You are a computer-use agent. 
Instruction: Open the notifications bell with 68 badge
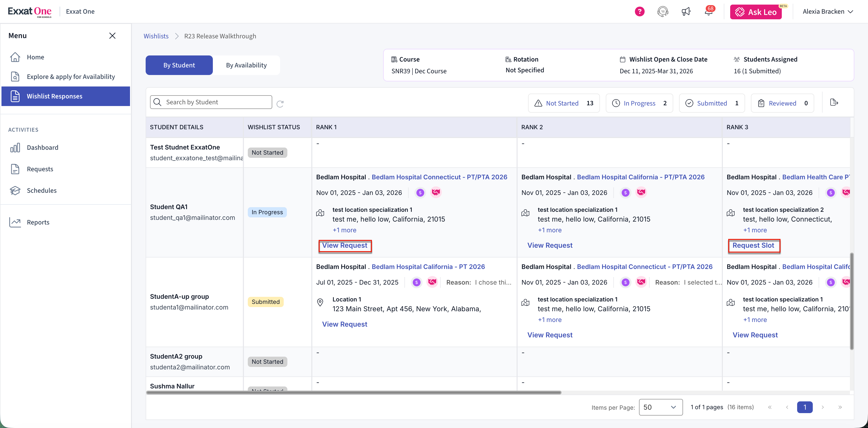709,11
